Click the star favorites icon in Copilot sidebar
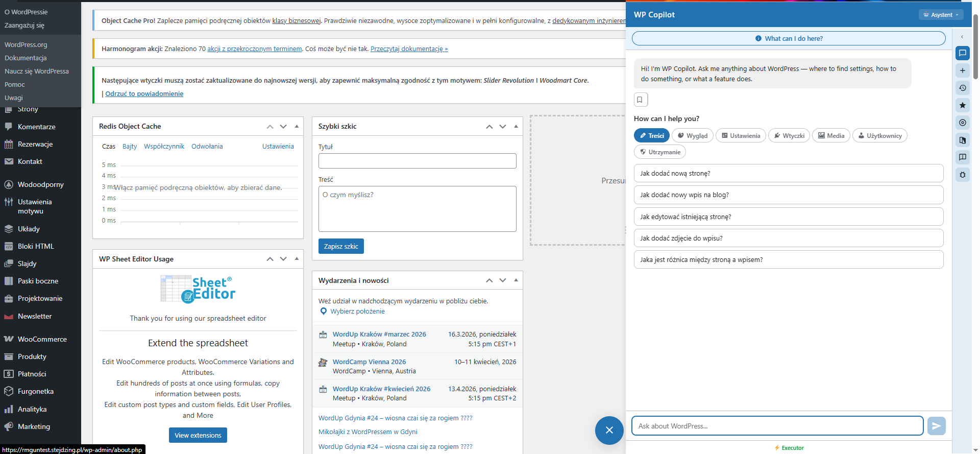This screenshot has height=454, width=980. [962, 105]
